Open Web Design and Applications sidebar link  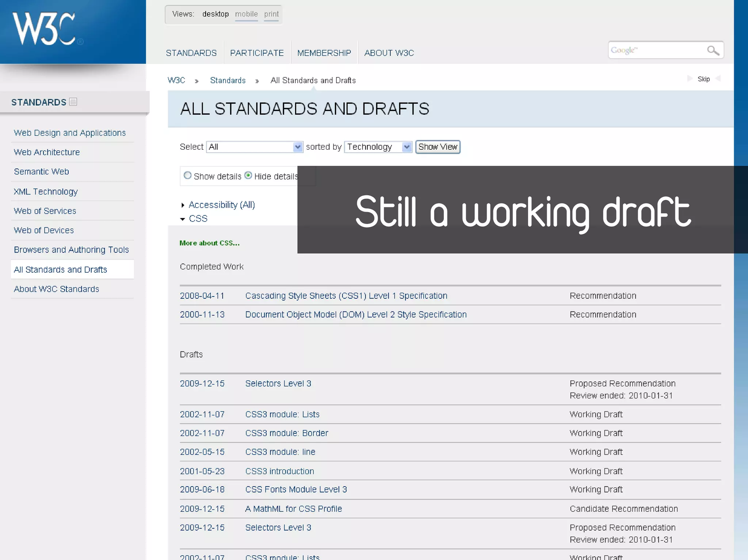click(70, 133)
